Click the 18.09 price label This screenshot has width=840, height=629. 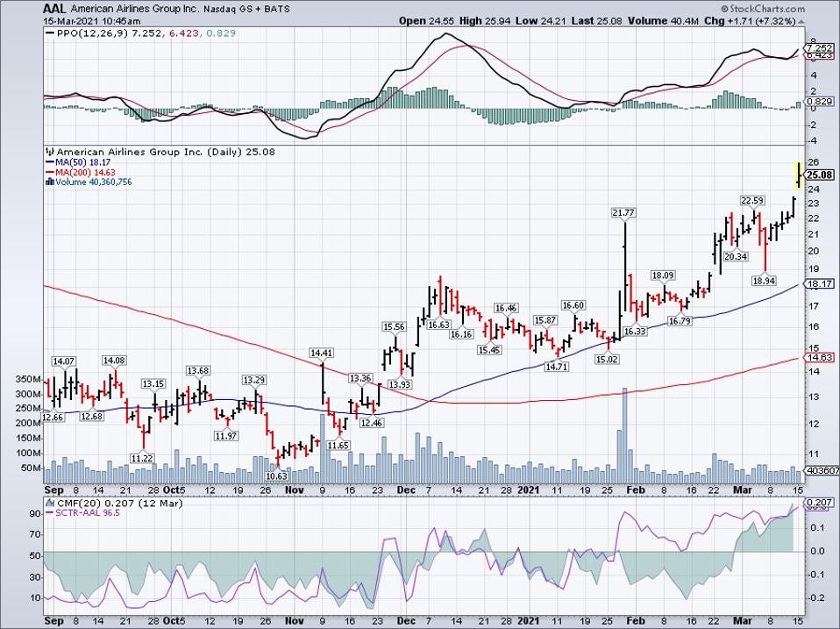[x=662, y=275]
